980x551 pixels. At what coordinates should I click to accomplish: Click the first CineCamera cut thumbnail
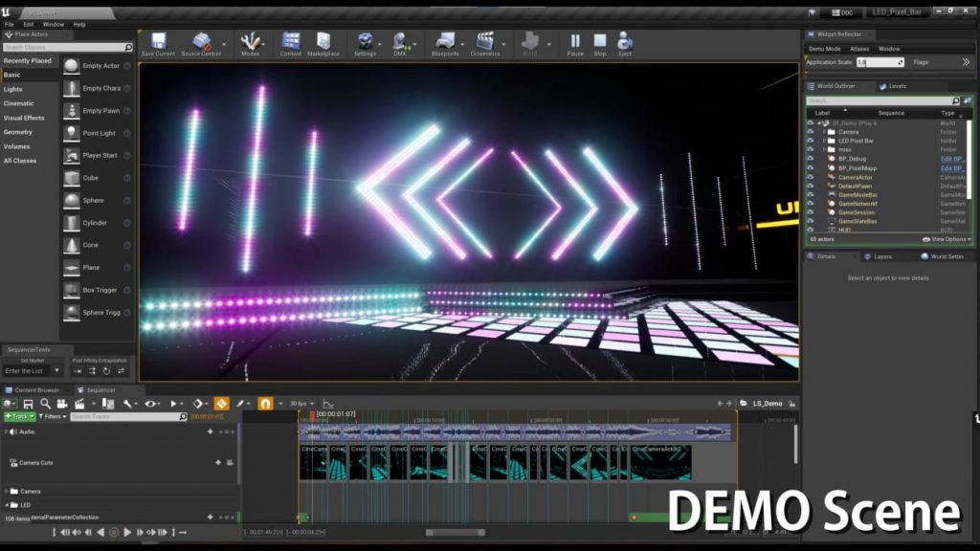pos(314,462)
